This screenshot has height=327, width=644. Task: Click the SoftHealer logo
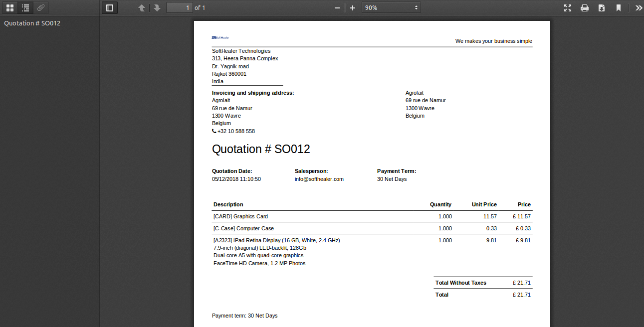coord(220,37)
